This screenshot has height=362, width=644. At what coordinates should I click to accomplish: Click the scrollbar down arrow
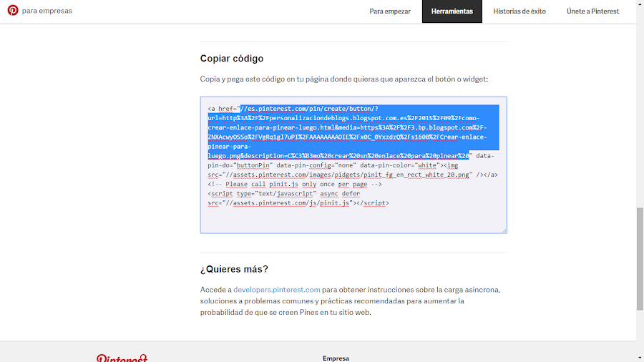[x=640, y=358]
